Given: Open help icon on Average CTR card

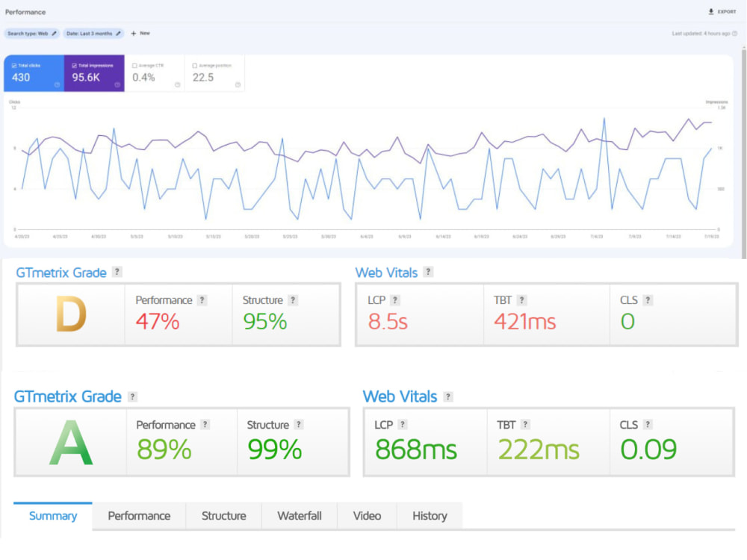Looking at the screenshot, I should 177,85.
